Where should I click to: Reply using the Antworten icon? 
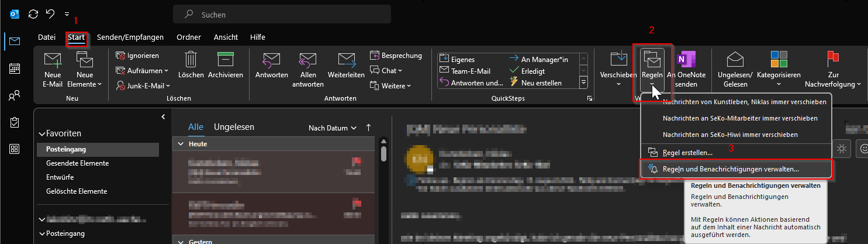point(271,60)
